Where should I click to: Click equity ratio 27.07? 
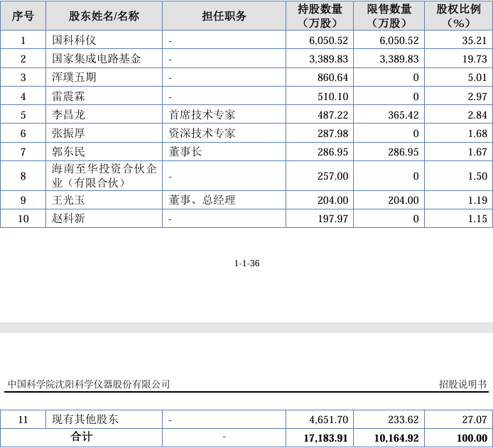click(x=475, y=420)
